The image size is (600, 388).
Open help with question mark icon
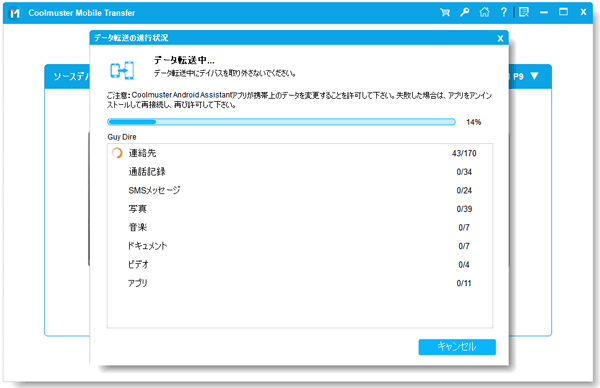504,12
